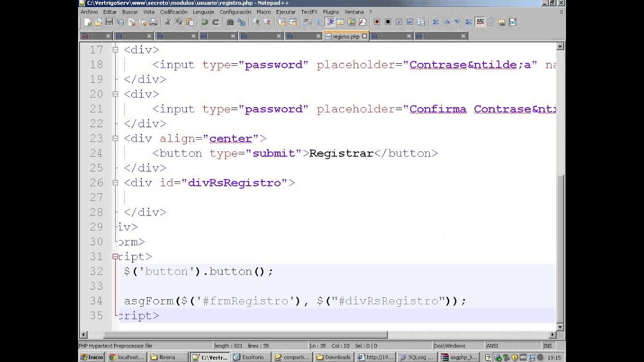
Task: Toggle Word Wrap in the toolbar
Action: click(307, 22)
